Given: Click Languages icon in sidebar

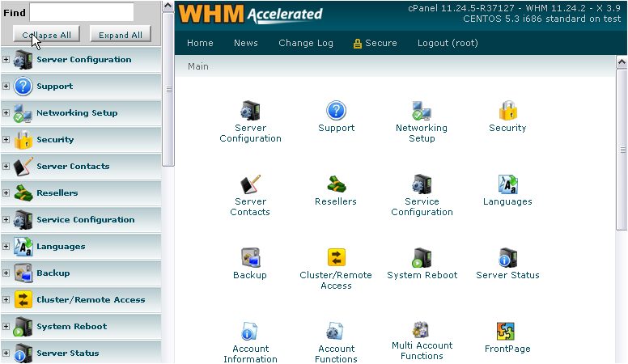Looking at the screenshot, I should click(23, 246).
